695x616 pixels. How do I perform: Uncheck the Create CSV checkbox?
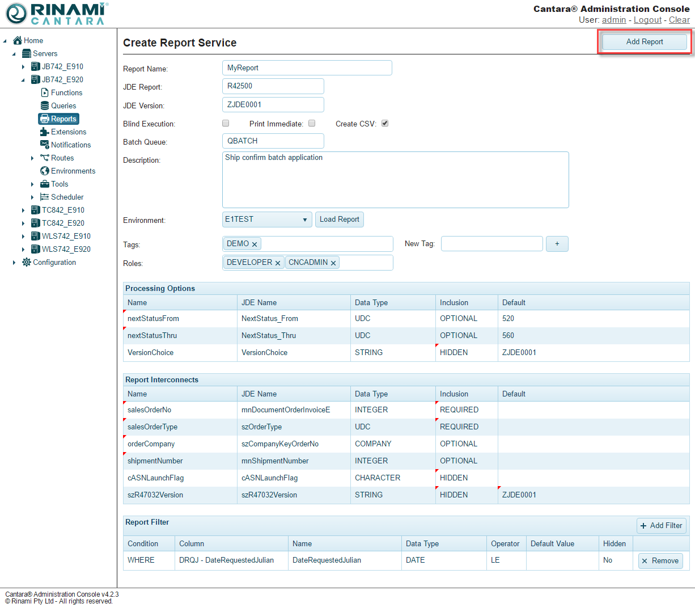tap(385, 123)
